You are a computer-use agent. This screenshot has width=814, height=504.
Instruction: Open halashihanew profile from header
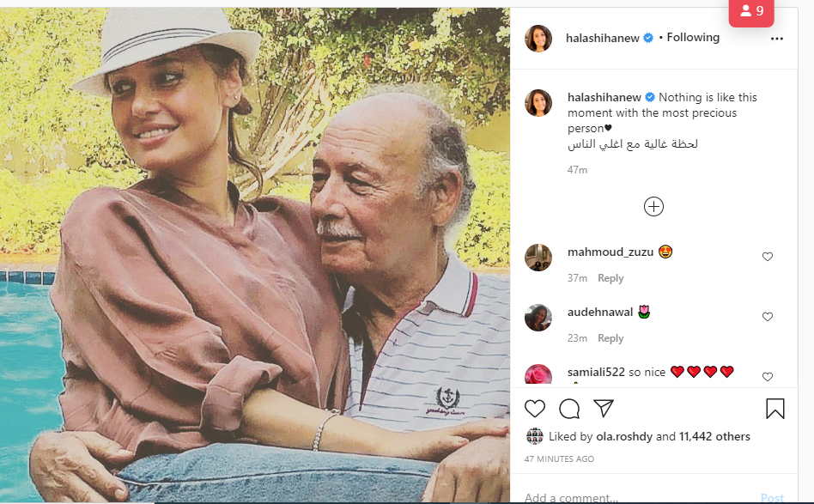[x=603, y=38]
